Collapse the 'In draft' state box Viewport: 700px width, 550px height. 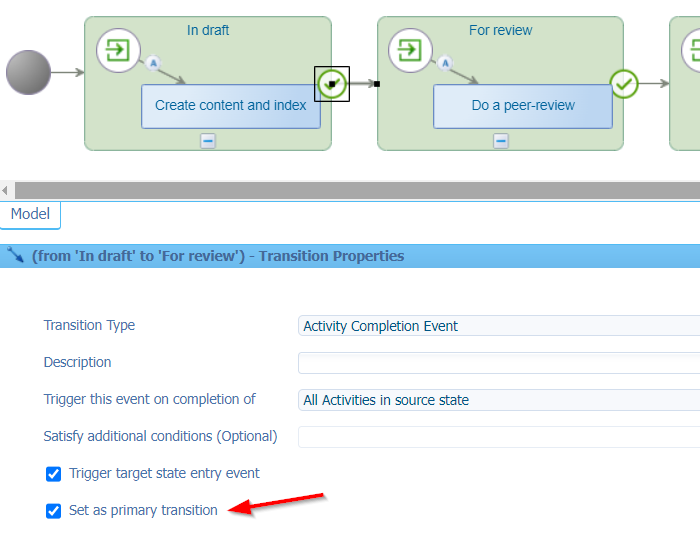coord(208,141)
